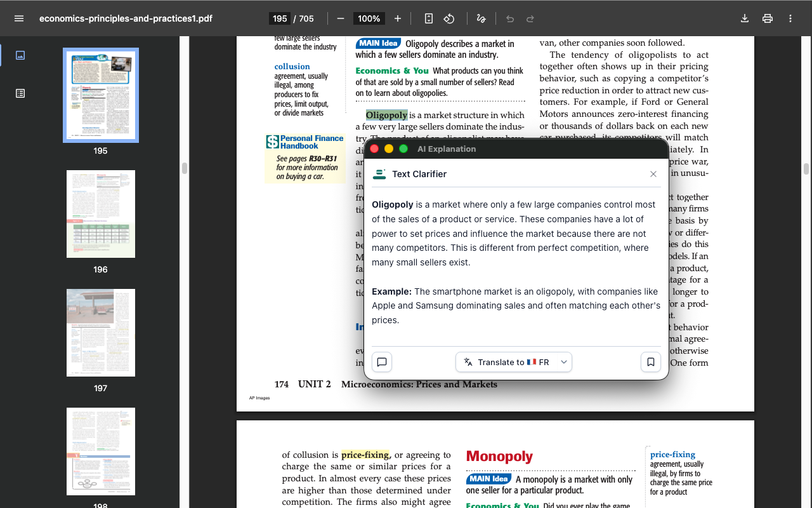This screenshot has width=812, height=508.
Task: Close the AI Explanation window
Action: point(374,149)
